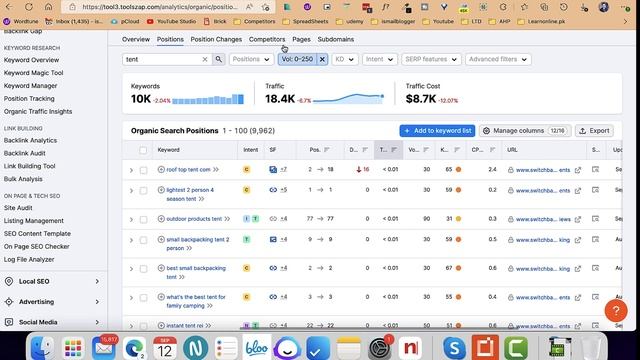This screenshot has height=360, width=640.
Task: Open the roof top tent com keyword link
Action: point(188,169)
